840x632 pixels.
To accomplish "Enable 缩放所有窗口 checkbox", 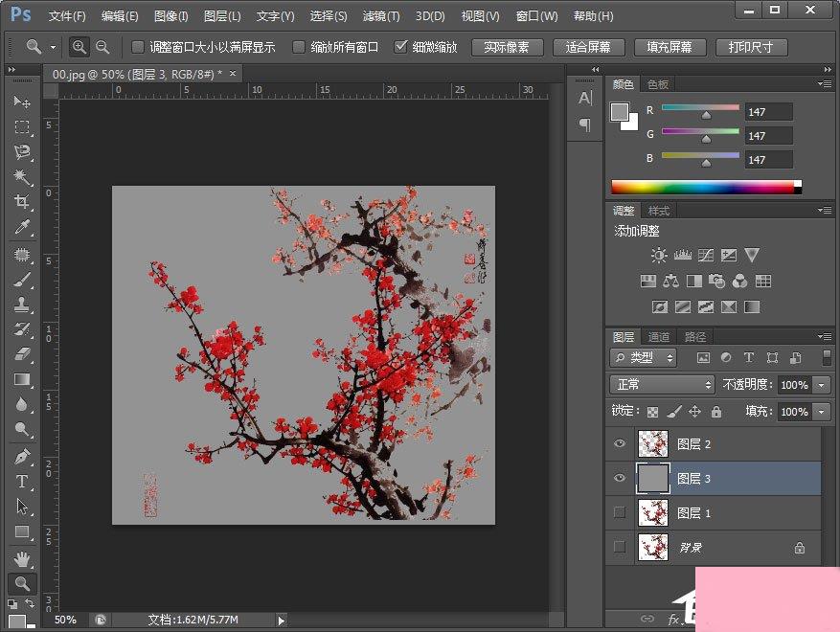I will tap(299, 47).
